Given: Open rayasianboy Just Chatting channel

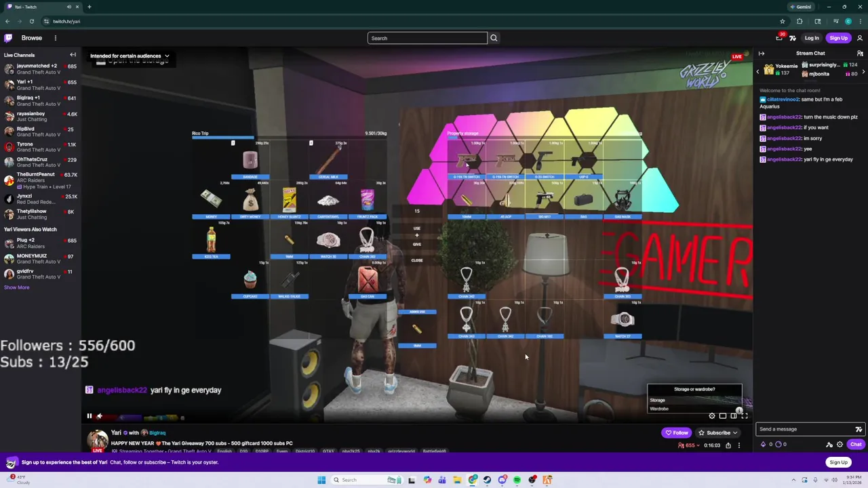Looking at the screenshot, I should (x=41, y=116).
